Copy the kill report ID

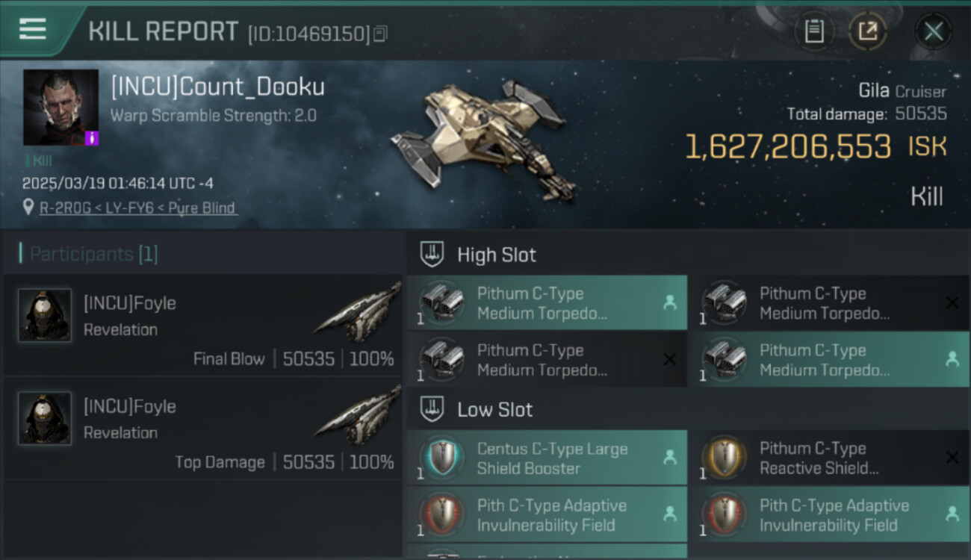click(x=380, y=34)
